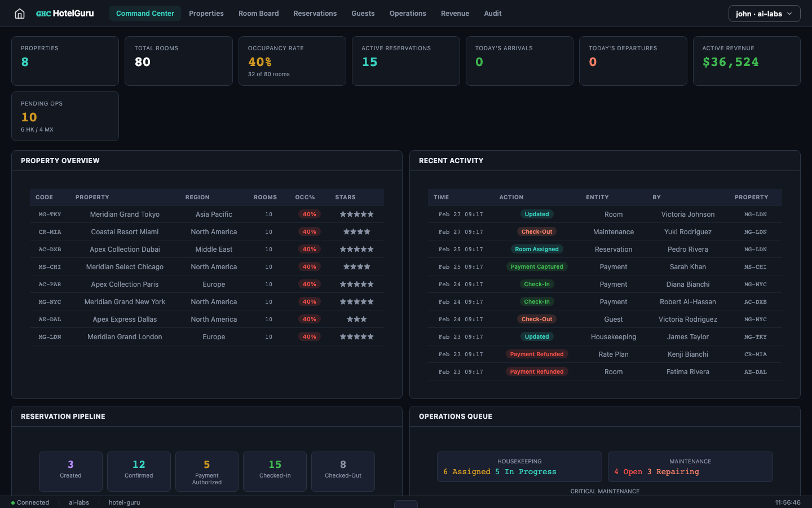Click the 40% occupancy badge for Meridian Grand London

(309, 336)
